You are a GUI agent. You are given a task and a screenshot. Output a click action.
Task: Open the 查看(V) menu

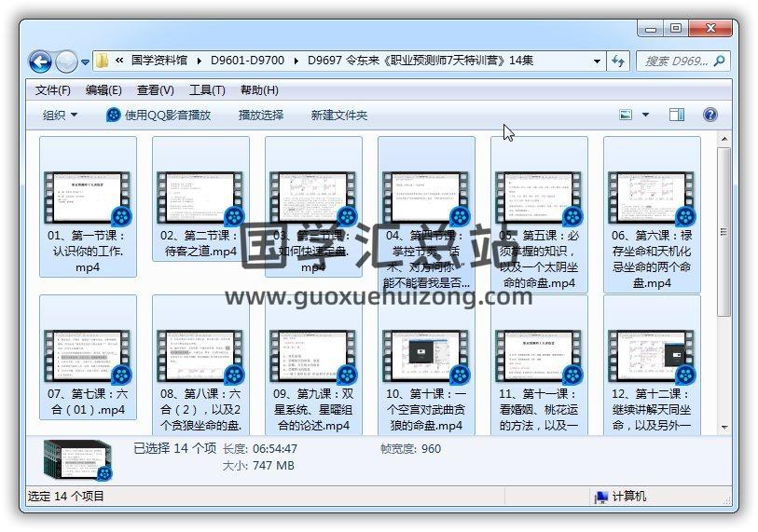155,89
